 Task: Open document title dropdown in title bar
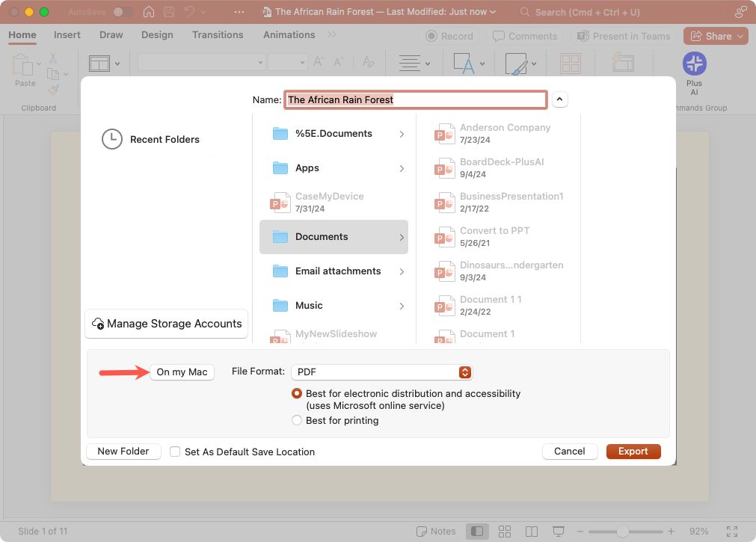(493, 12)
